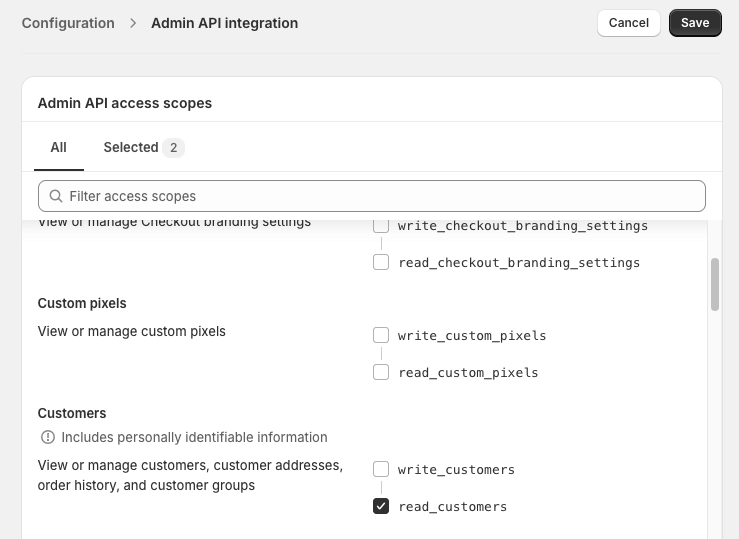Check the read_custom_pixels checkbox
The height and width of the screenshot is (539, 739).
click(x=381, y=372)
